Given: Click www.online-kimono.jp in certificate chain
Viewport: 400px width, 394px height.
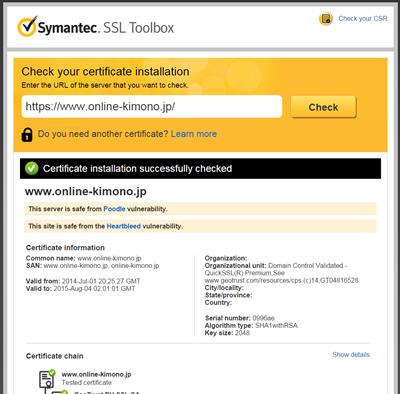Looking at the screenshot, I should tap(96, 374).
